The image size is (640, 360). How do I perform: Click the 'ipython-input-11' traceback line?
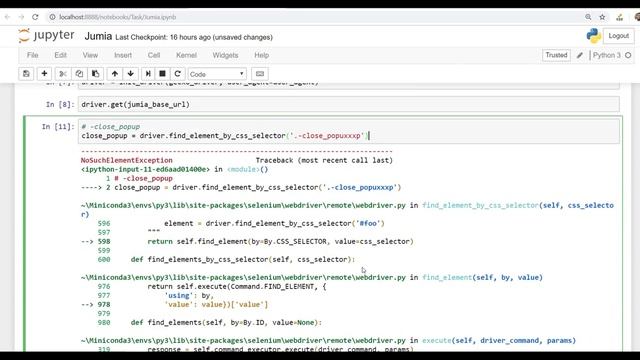point(174,169)
